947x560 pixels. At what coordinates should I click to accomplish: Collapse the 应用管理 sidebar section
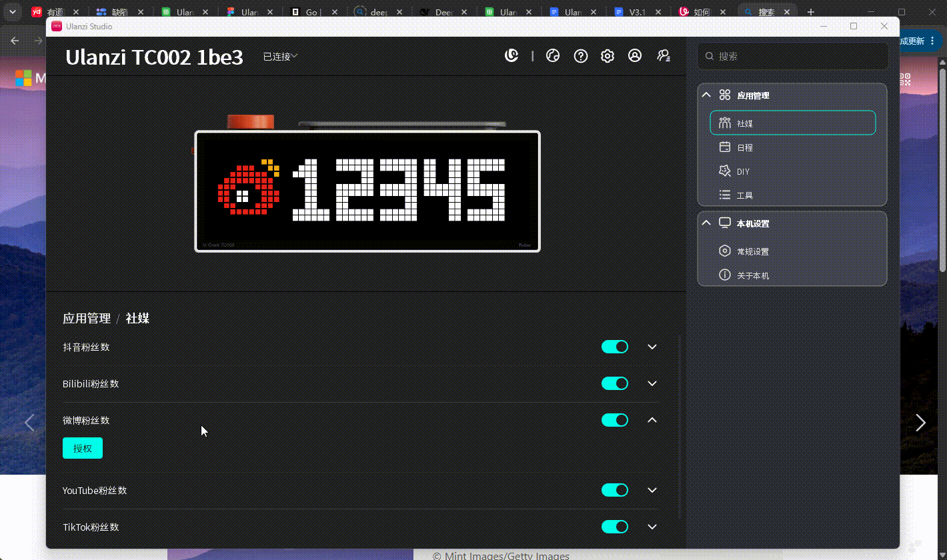point(707,95)
